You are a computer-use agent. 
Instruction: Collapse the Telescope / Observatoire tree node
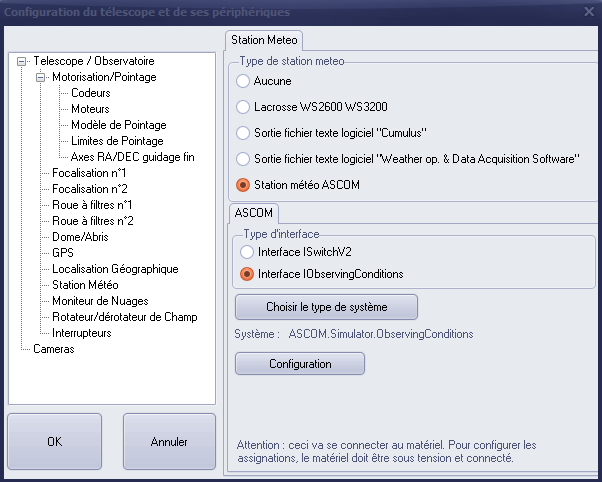point(22,61)
